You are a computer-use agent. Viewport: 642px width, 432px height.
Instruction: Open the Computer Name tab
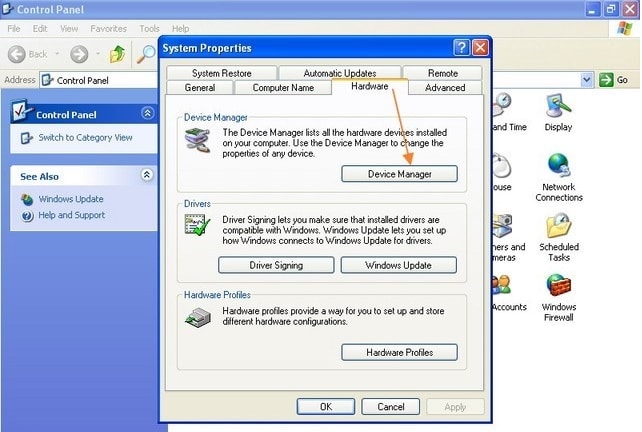tap(283, 88)
